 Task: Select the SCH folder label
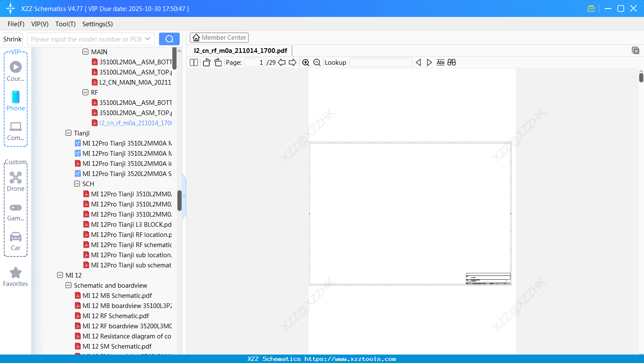88,184
